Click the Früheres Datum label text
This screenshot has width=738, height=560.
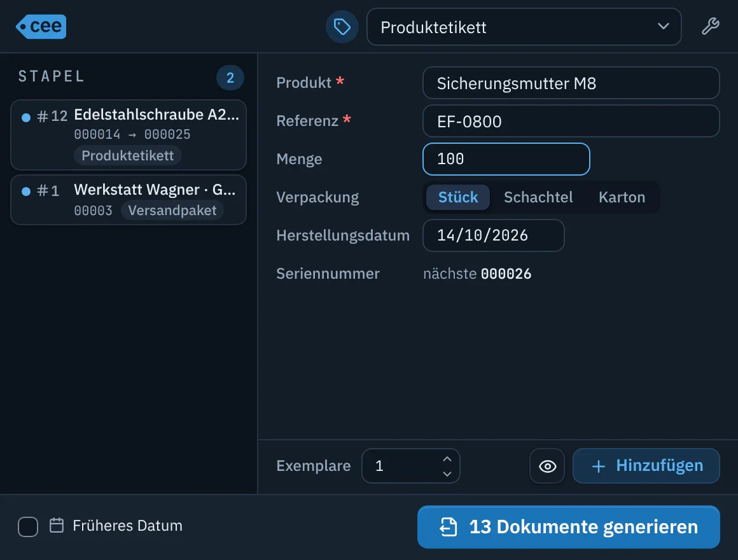click(127, 526)
